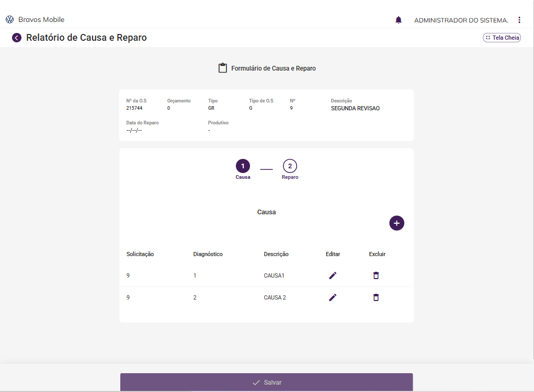Click the Tela Cheia fullscreen button
Screen dimensions: 534x392
[x=502, y=38]
